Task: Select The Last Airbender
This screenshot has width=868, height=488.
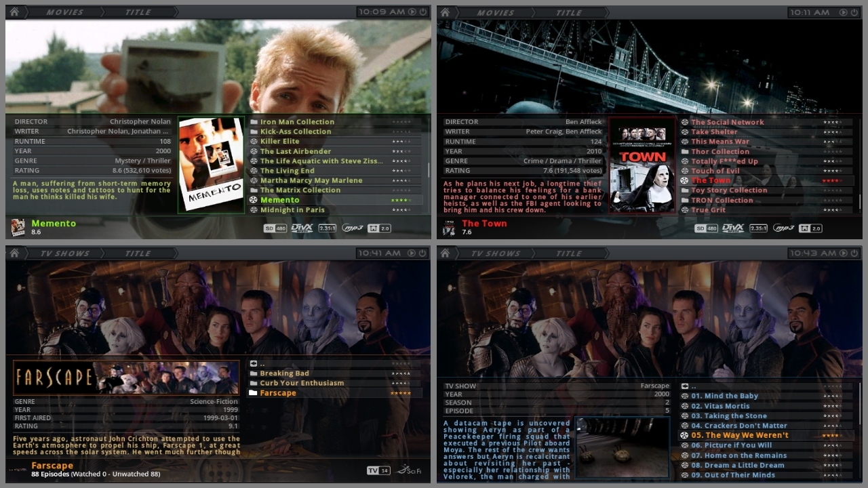Action: [x=334, y=151]
